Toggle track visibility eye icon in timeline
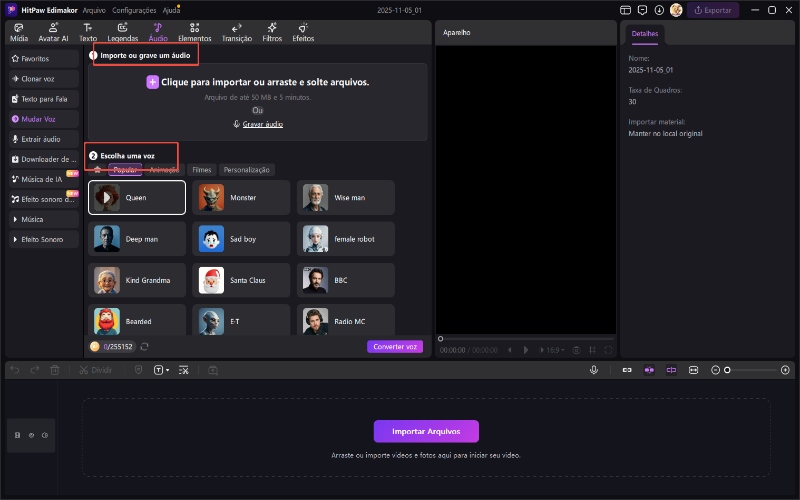Viewport: 800px width, 500px height. pos(31,435)
